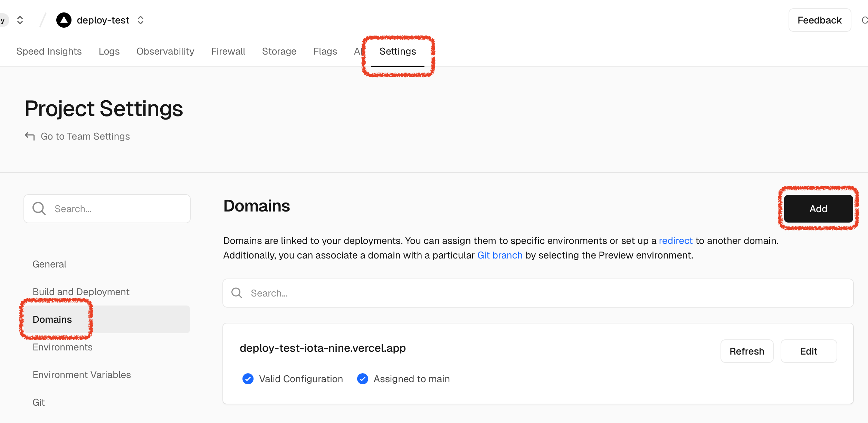Follow the redirect link
This screenshot has height=423, width=868.
pyautogui.click(x=676, y=241)
